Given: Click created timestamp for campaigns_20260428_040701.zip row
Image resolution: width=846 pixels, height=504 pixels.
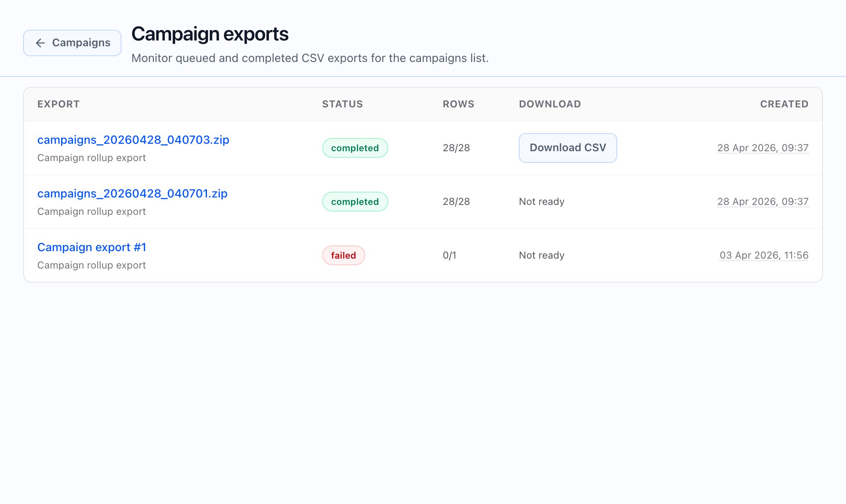Looking at the screenshot, I should (x=763, y=202).
